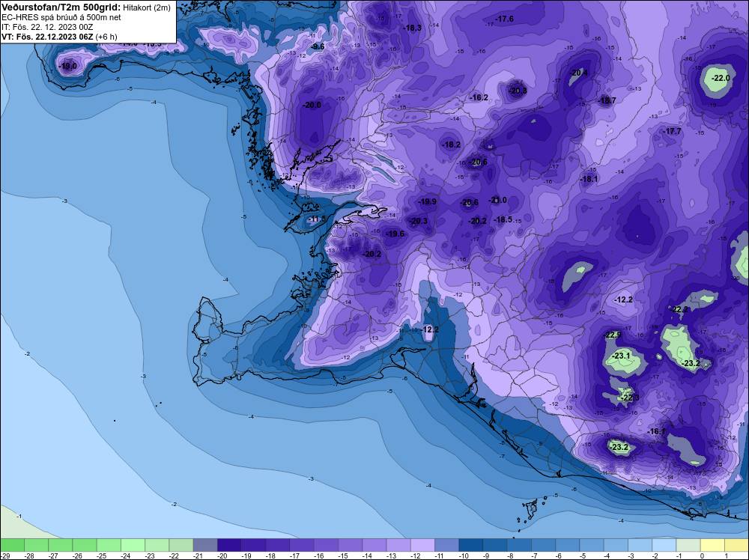The image size is (749, 560).
Task: Click the -19.6 temperature label
Action: click(395, 234)
